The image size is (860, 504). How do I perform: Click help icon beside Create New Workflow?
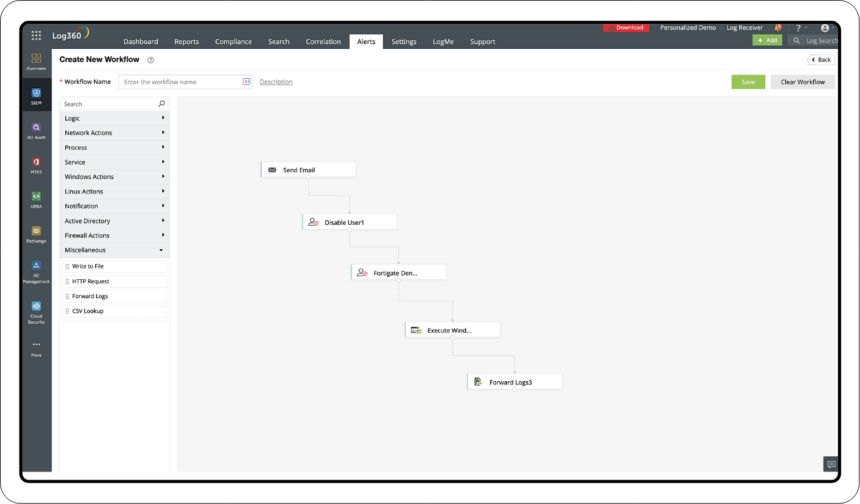(150, 60)
